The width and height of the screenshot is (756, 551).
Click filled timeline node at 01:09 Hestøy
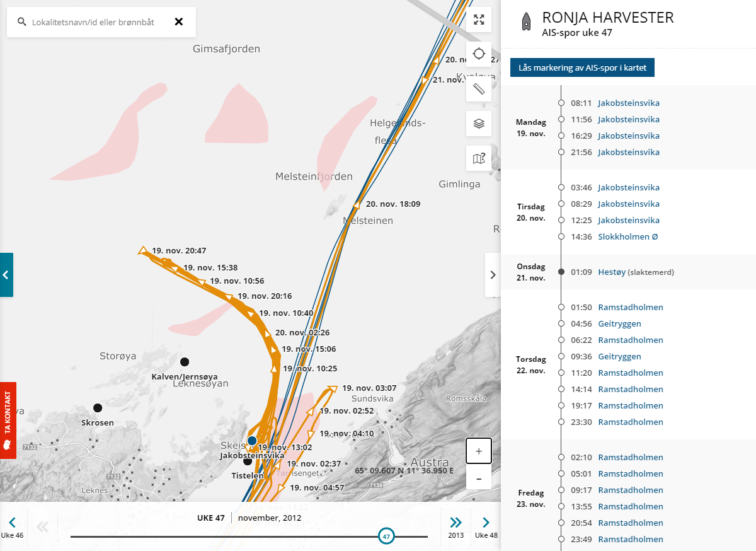click(561, 272)
